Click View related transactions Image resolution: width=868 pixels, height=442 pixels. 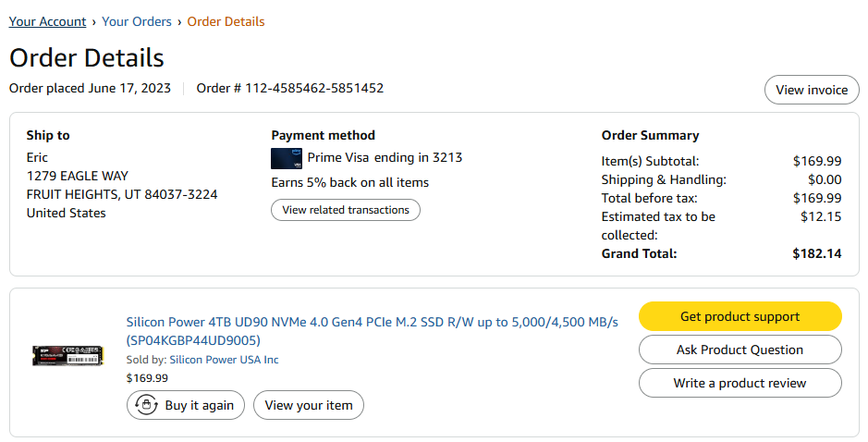click(x=346, y=210)
